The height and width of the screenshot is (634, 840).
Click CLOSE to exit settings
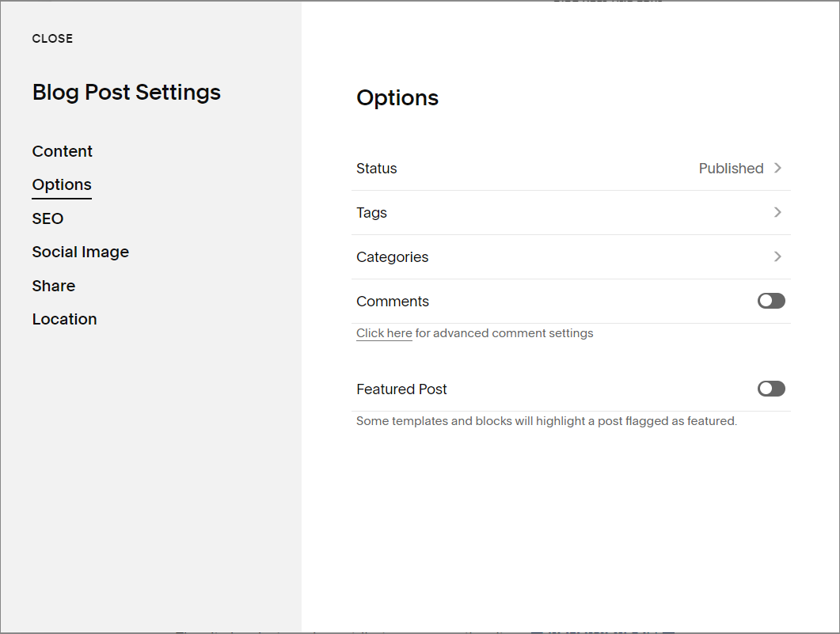[52, 38]
